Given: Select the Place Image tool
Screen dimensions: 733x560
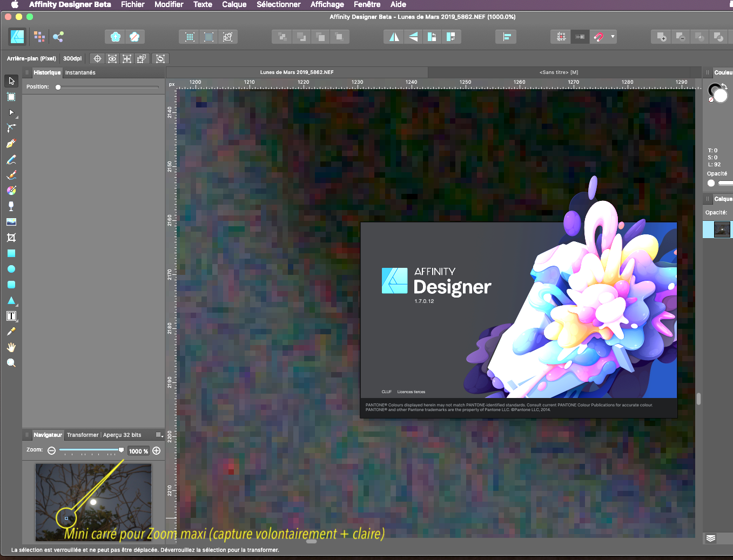Looking at the screenshot, I should (x=11, y=222).
